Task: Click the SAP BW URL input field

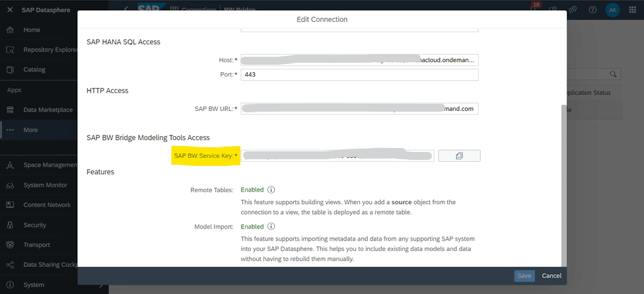Action: click(x=359, y=109)
